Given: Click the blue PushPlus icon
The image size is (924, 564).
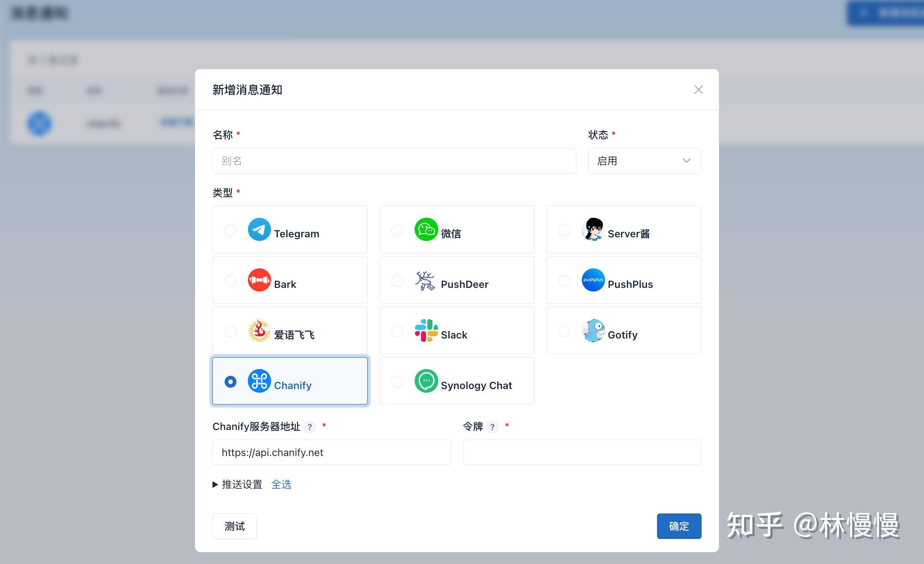Looking at the screenshot, I should click(x=593, y=280).
